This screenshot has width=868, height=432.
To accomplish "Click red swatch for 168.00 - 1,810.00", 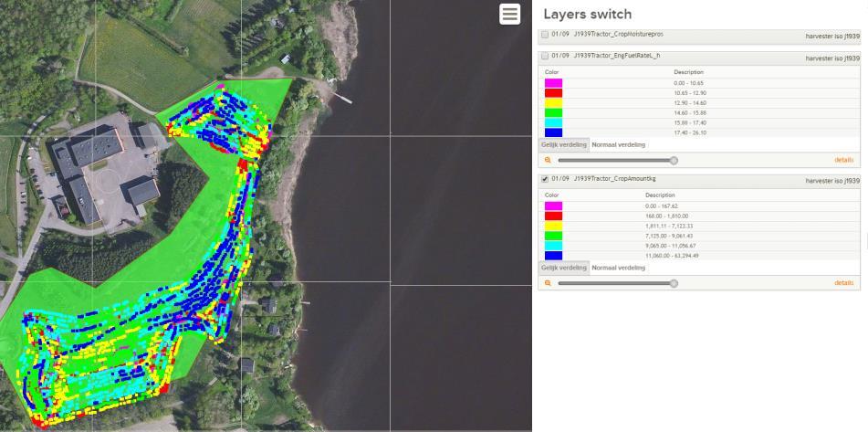I will (x=554, y=216).
